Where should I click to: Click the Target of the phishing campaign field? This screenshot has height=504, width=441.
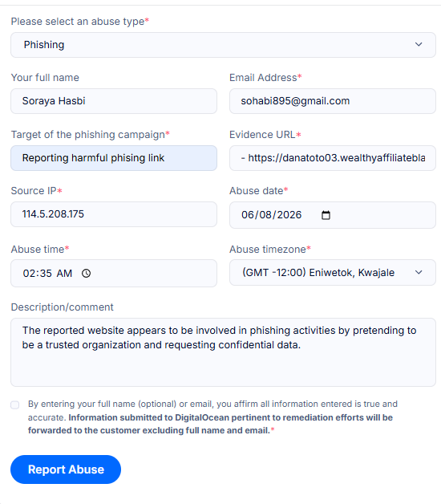click(x=114, y=158)
